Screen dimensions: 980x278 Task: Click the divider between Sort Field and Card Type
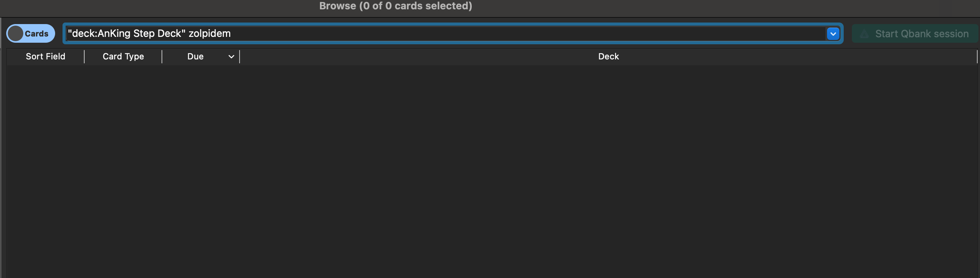point(84,57)
